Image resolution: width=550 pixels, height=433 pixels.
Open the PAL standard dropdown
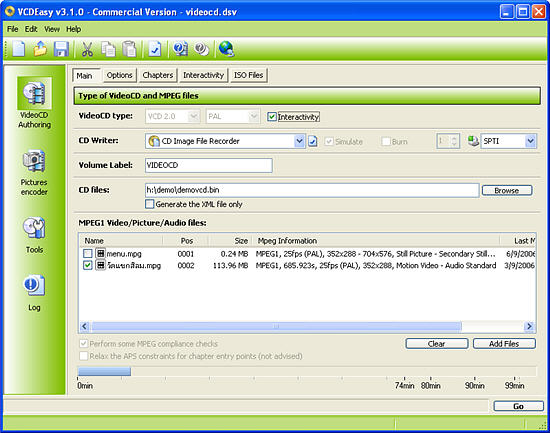(233, 116)
